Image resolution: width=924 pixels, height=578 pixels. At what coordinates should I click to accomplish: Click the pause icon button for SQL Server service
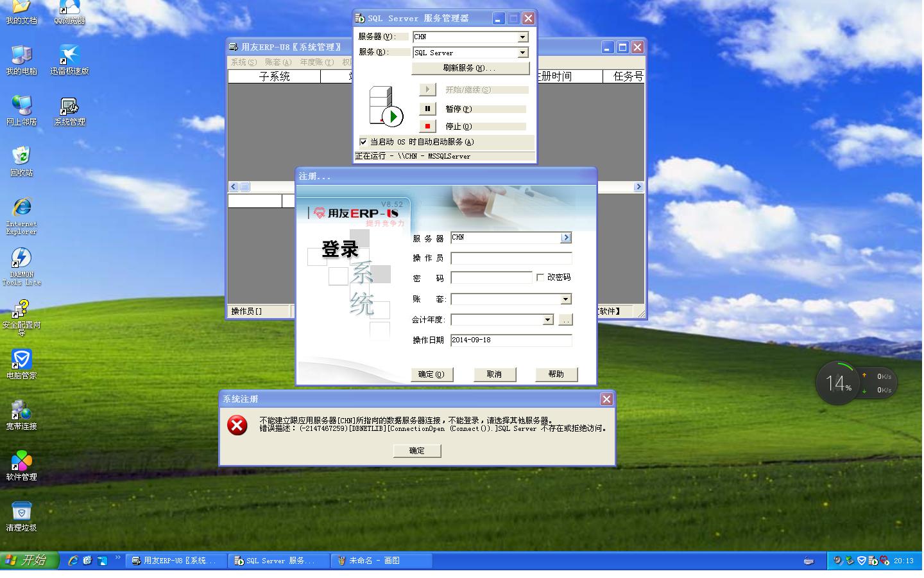click(427, 109)
